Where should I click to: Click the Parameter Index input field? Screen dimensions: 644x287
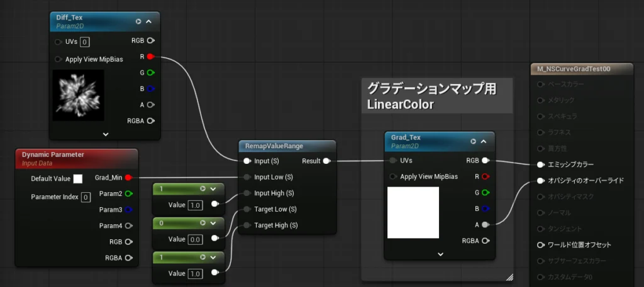click(x=86, y=197)
